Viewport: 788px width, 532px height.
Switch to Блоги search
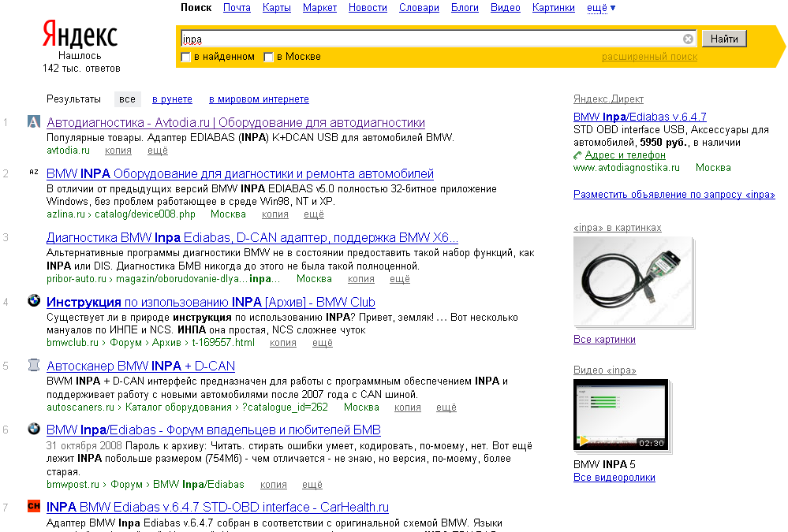[x=465, y=8]
